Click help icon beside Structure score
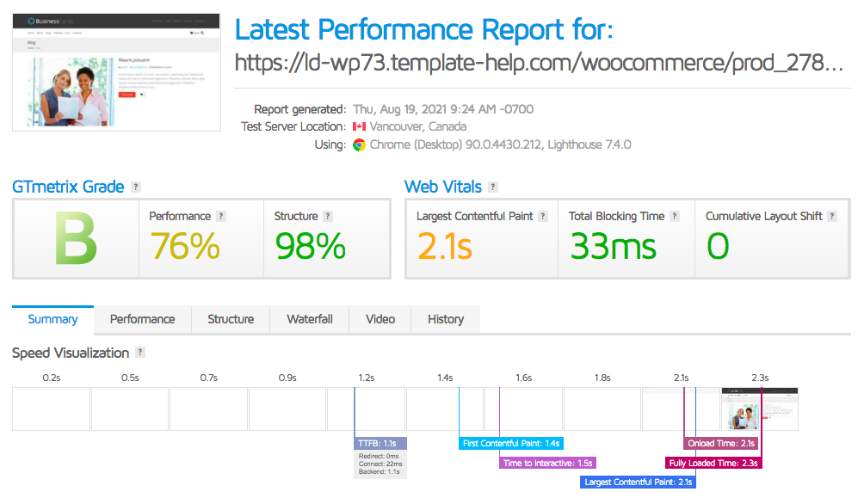 (328, 217)
